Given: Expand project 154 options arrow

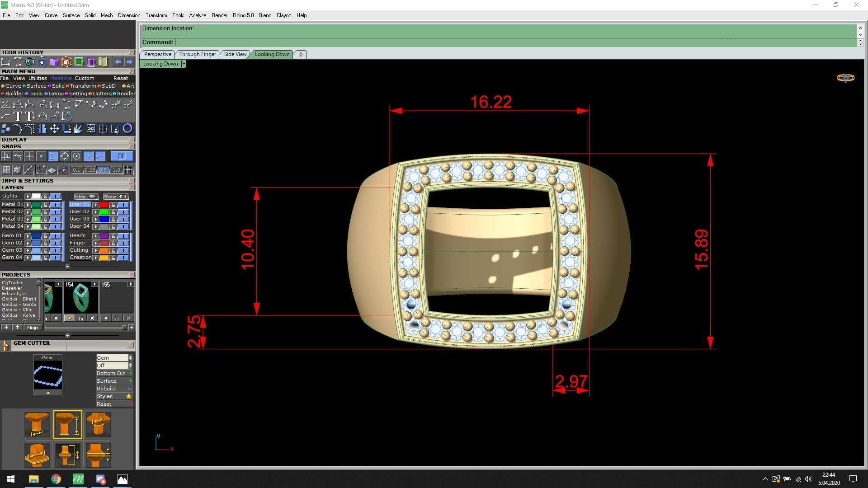Looking at the screenshot, I should pos(94,284).
